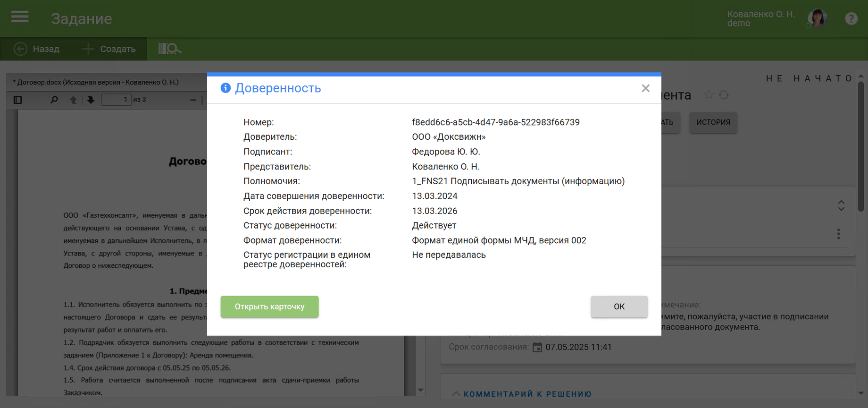The height and width of the screenshot is (408, 868).
Task: Zoom out document with minus button
Action: (x=193, y=100)
